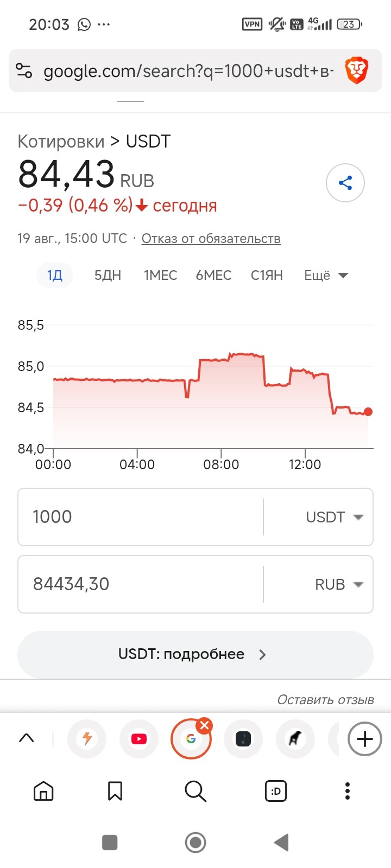Open the Brave home button
This screenshot has height=868, width=391.
[x=43, y=791]
